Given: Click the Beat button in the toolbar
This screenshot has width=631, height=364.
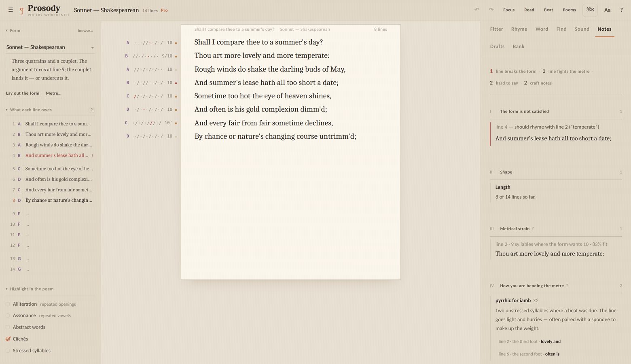Looking at the screenshot, I should pyautogui.click(x=548, y=10).
